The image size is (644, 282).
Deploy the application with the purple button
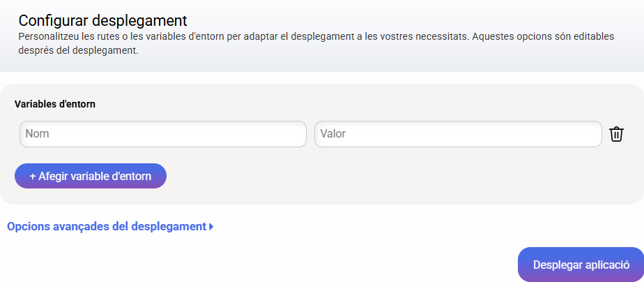(581, 265)
